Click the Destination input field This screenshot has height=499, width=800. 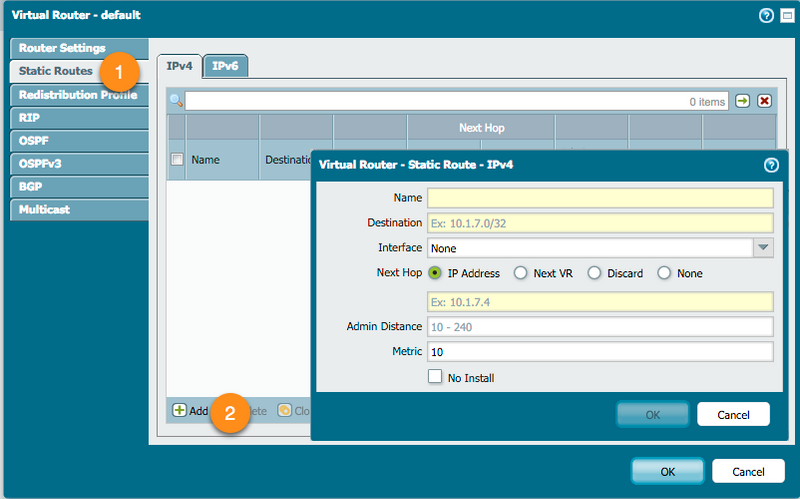(600, 222)
